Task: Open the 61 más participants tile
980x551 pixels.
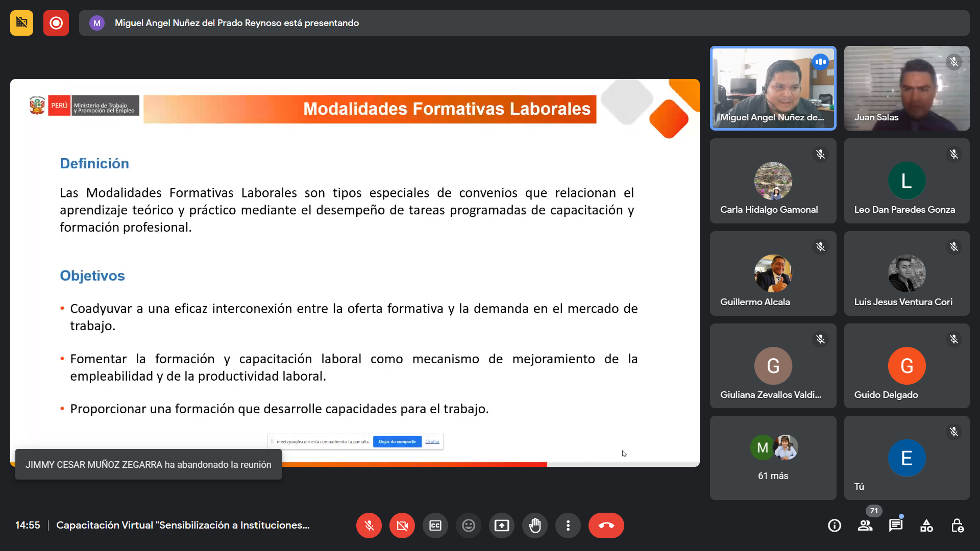Action: 773,458
